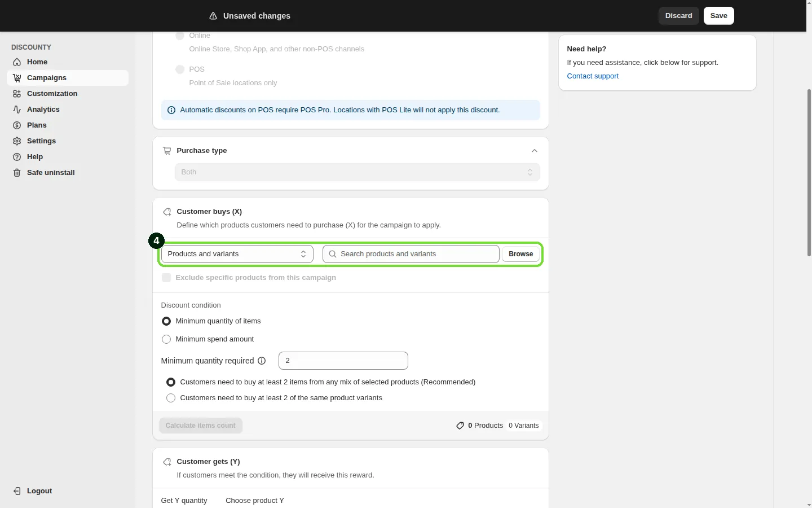Click the page vertical scrollbar

pos(809,173)
